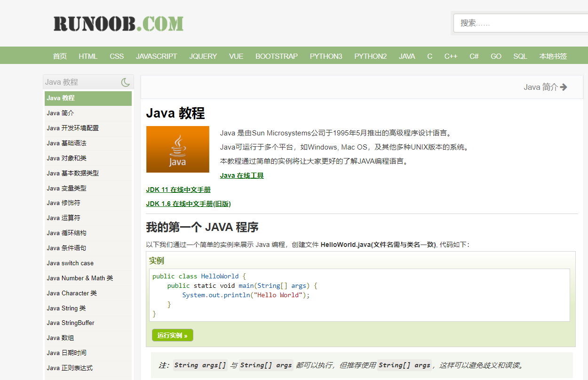The width and height of the screenshot is (588, 380).
Task: Open the C# nav item
Action: point(474,56)
